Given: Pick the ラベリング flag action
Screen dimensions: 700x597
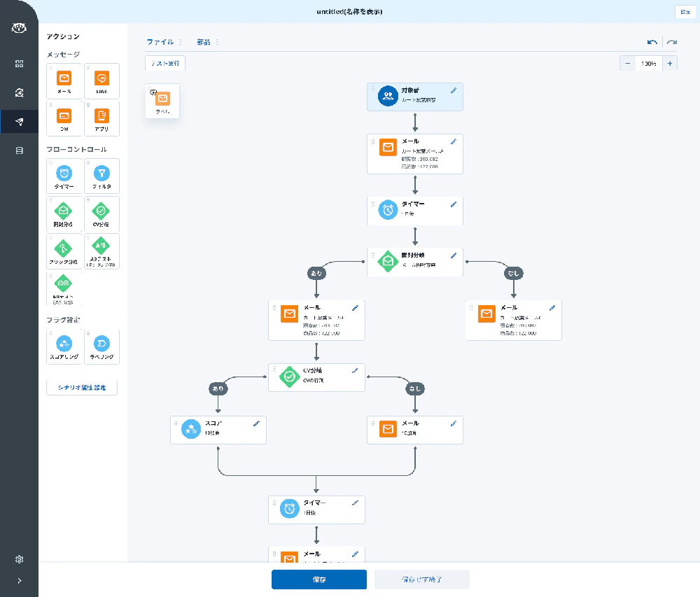Looking at the screenshot, I should [101, 346].
